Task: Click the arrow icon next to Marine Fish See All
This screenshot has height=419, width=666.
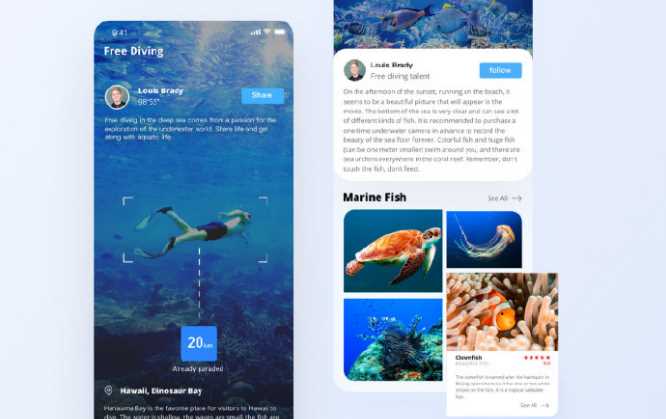Action: (x=517, y=198)
